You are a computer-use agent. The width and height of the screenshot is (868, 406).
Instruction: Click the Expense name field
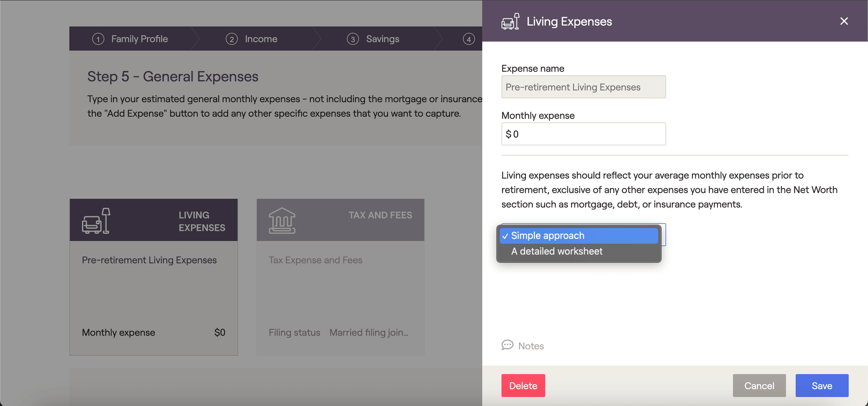click(x=583, y=87)
